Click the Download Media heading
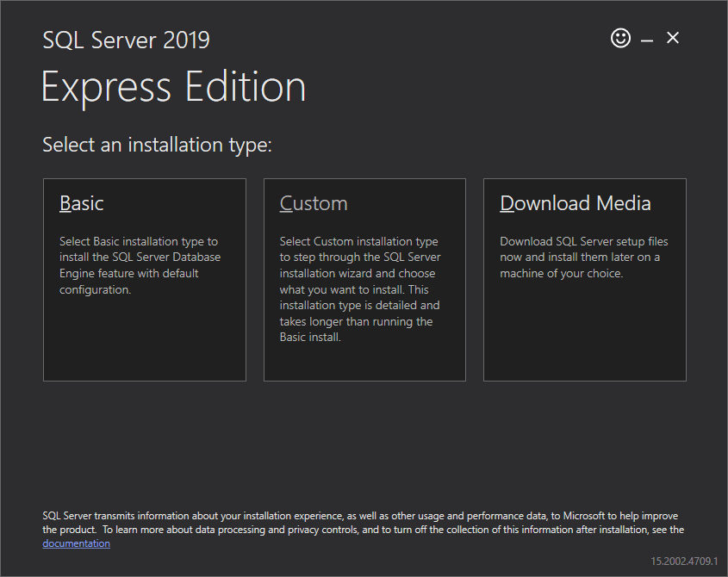 [575, 203]
